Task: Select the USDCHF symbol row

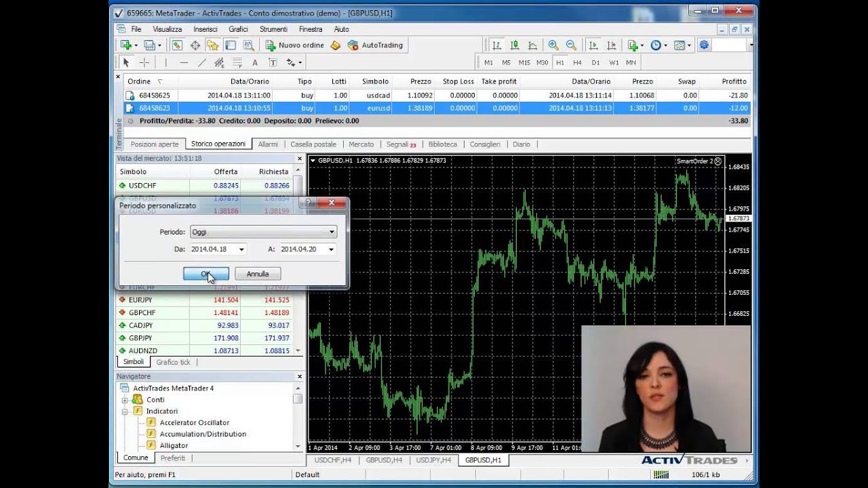Action: (x=205, y=185)
